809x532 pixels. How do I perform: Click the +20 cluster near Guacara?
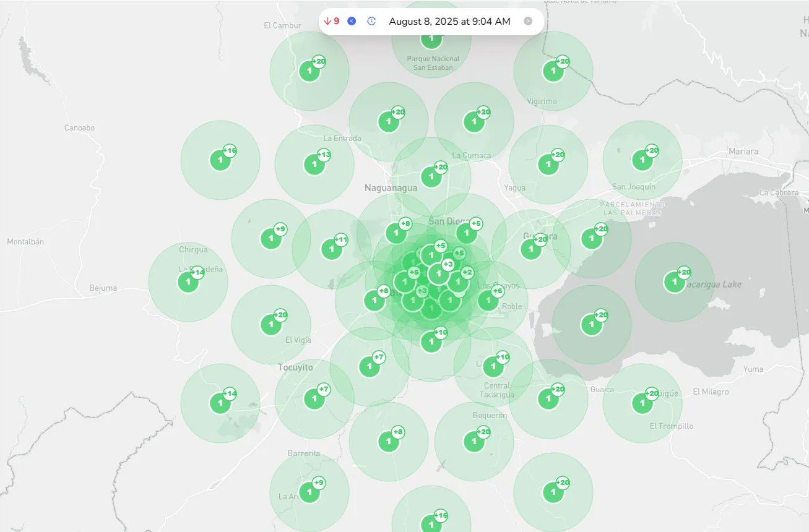pyautogui.click(x=531, y=249)
